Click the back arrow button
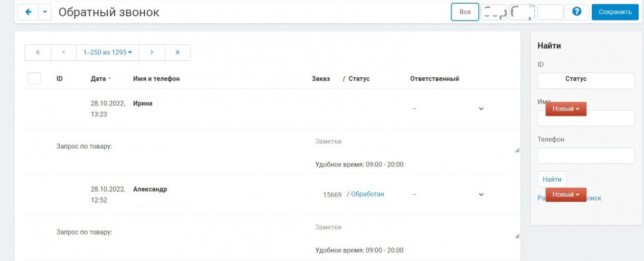The height and width of the screenshot is (261, 644). [x=28, y=12]
